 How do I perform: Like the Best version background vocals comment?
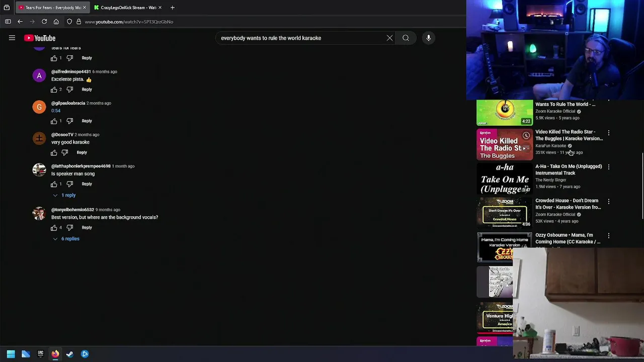[x=54, y=228]
